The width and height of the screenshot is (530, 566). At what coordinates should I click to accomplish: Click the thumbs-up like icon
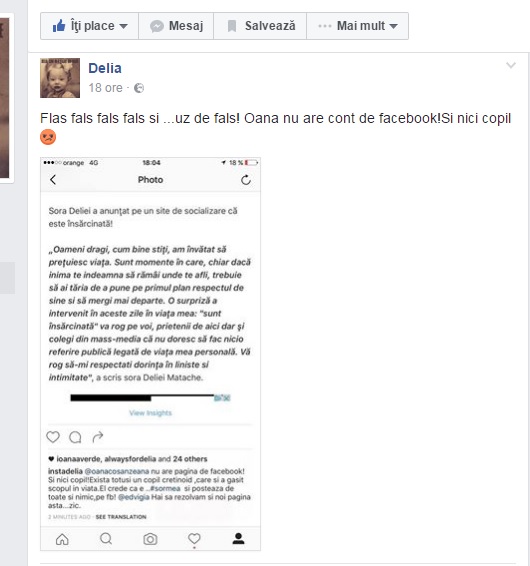pos(59,26)
